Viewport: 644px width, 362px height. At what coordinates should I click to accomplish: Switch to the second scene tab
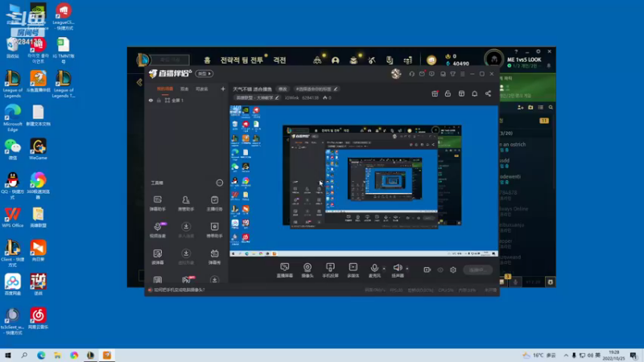coord(184,88)
